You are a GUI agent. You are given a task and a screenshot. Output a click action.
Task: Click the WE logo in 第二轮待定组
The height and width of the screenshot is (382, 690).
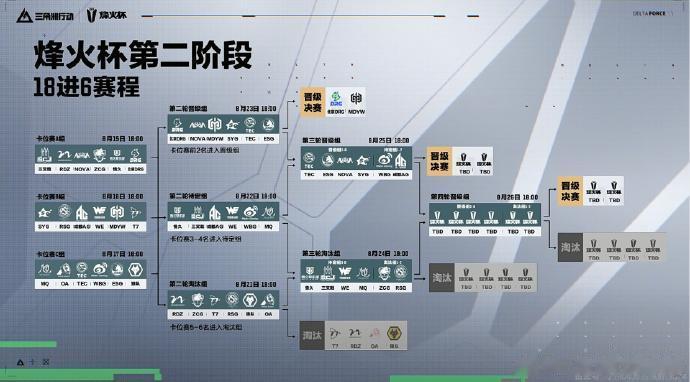coord(232,213)
